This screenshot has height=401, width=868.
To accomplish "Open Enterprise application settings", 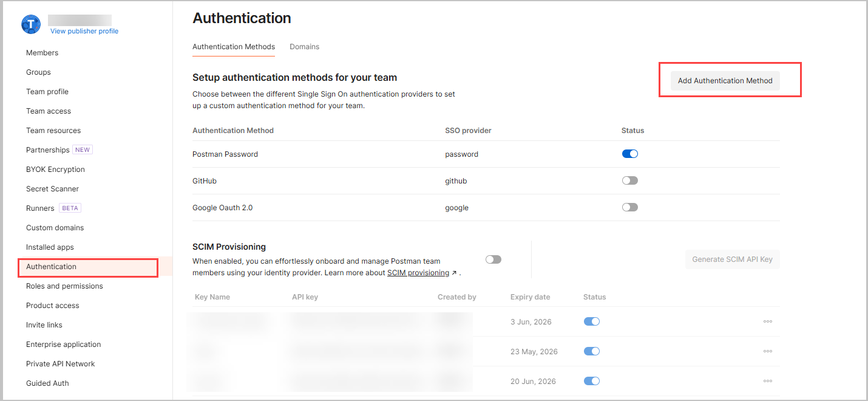I will (x=64, y=344).
